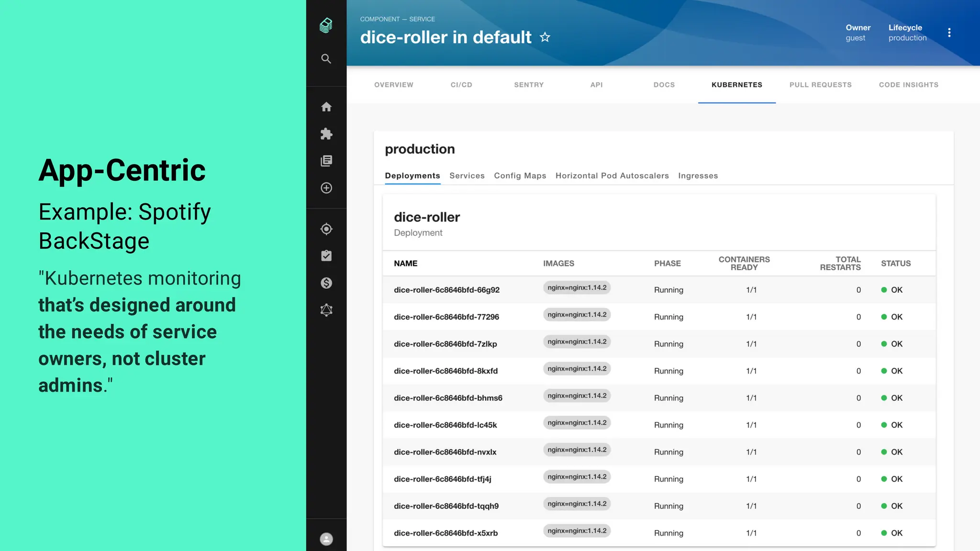Switch to the Pull Requests tab
Viewport: 980px width, 551px height.
[x=820, y=85]
